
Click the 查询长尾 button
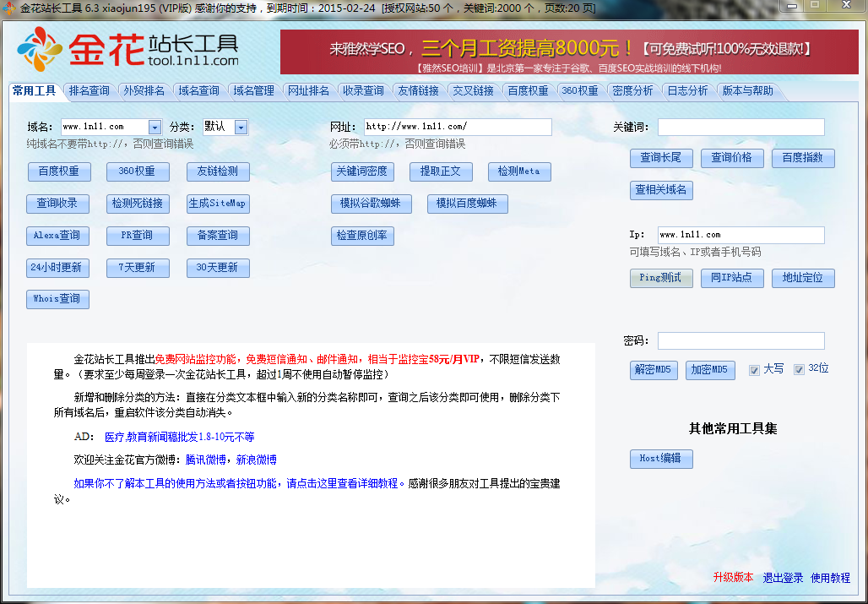[661, 158]
